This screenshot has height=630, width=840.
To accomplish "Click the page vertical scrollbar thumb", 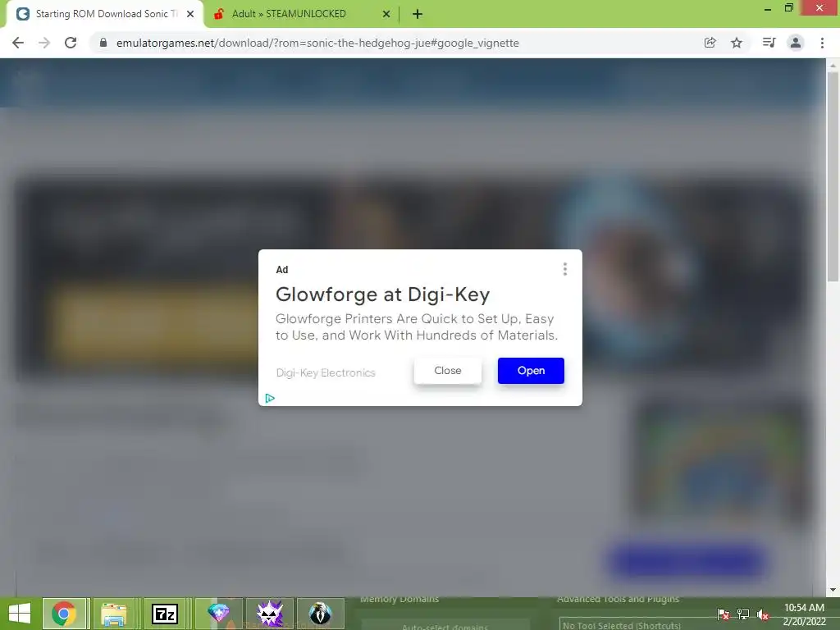I will [833, 177].
